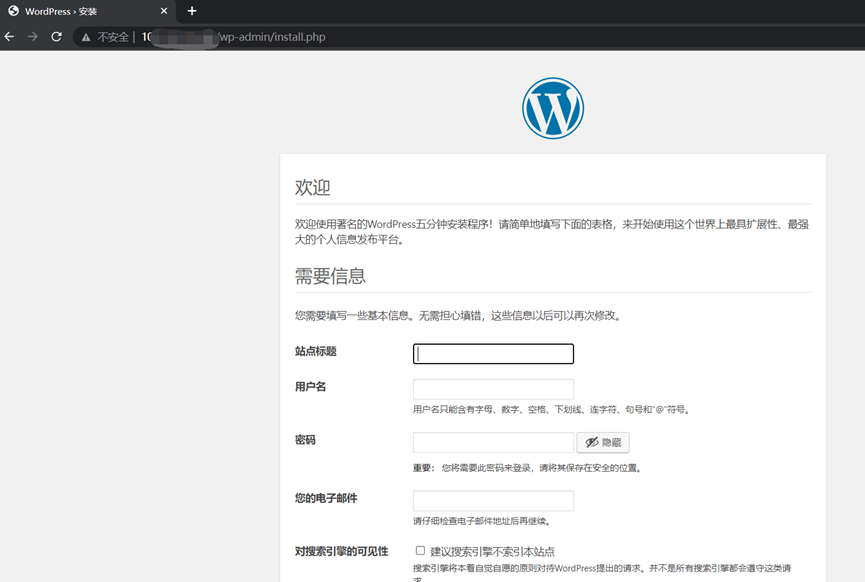Click the address bar URL wp-admin/install.php
The height and width of the screenshot is (582, 865).
tap(273, 37)
